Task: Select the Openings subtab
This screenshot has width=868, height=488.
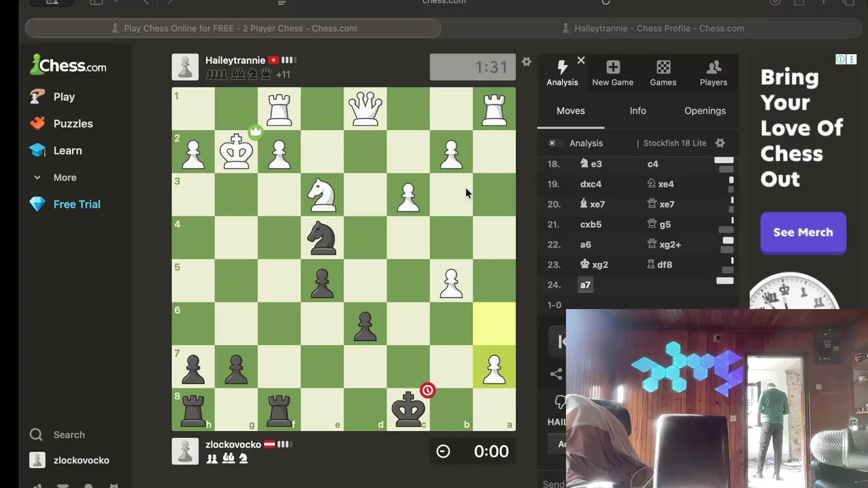Action: click(x=705, y=110)
